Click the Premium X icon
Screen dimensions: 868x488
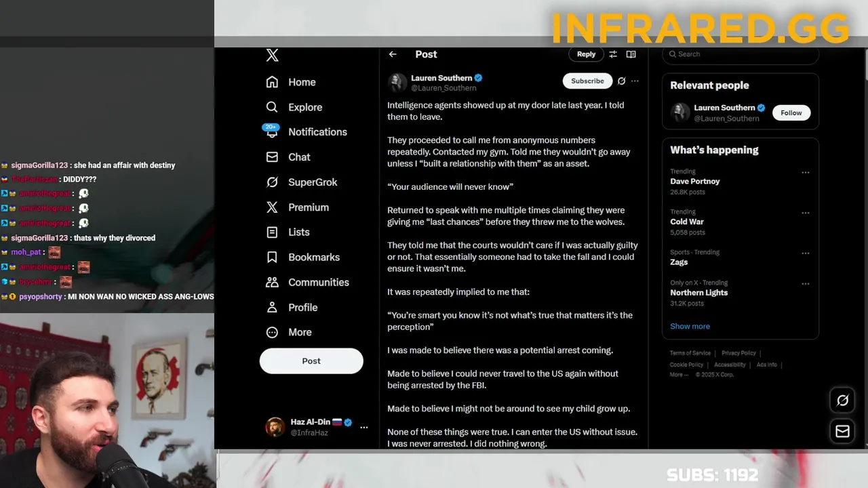272,207
